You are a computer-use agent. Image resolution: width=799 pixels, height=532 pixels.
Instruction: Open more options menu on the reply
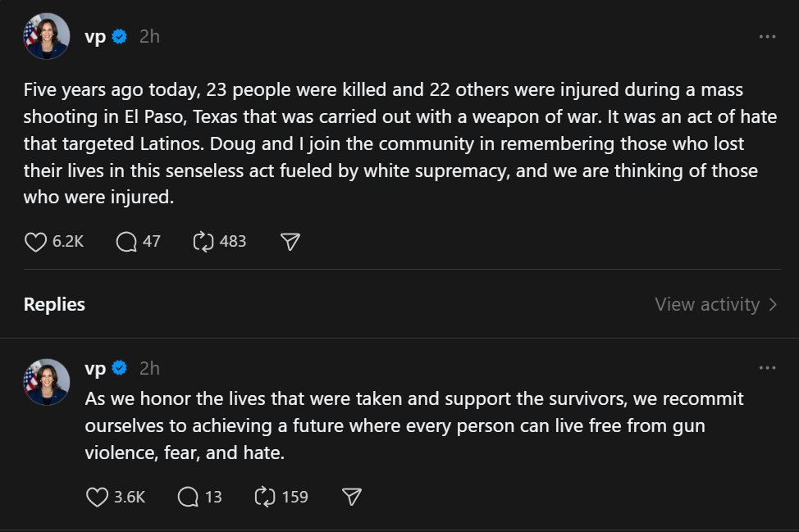(767, 368)
